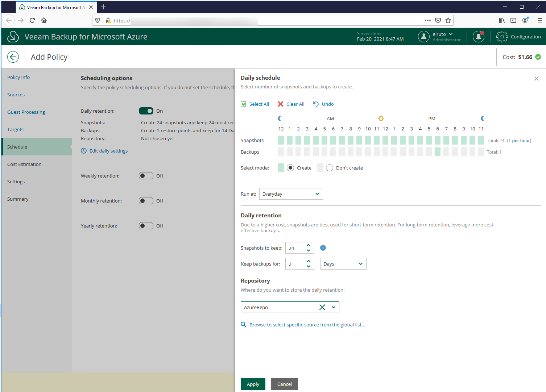
Task: Click the snapshots info icon
Action: click(323, 248)
